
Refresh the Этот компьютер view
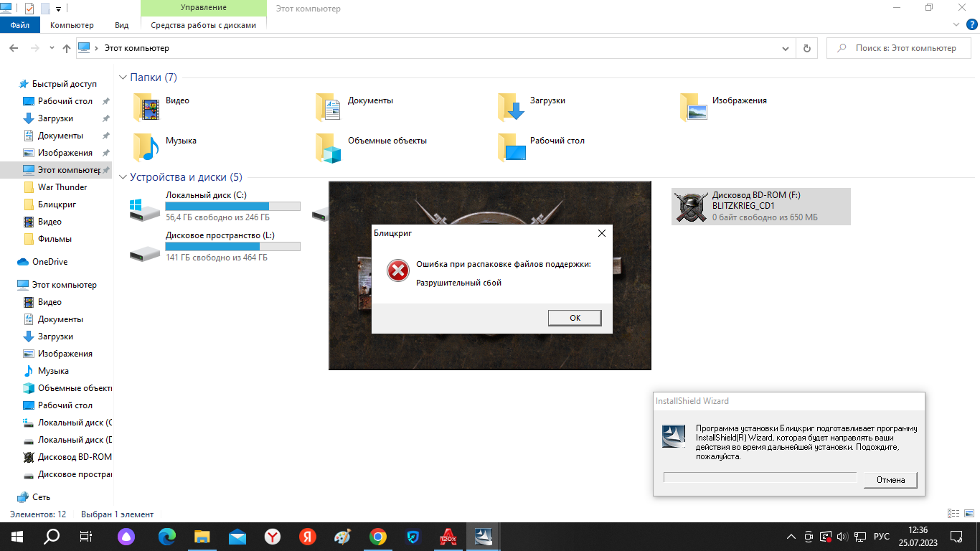tap(807, 48)
